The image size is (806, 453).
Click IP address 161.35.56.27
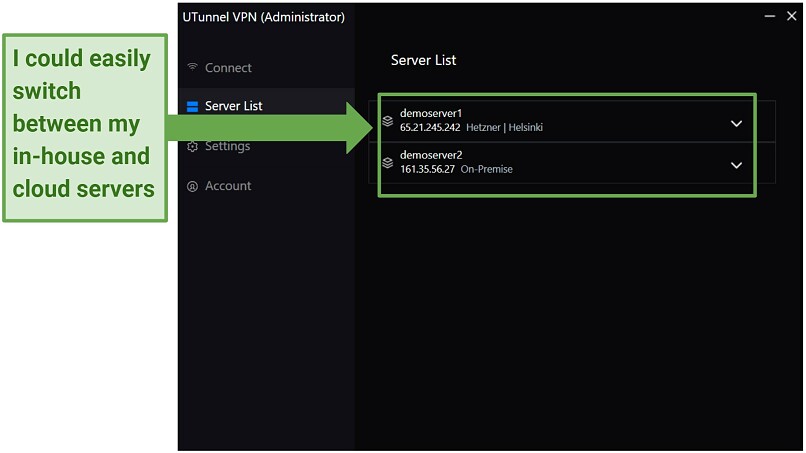pos(427,170)
